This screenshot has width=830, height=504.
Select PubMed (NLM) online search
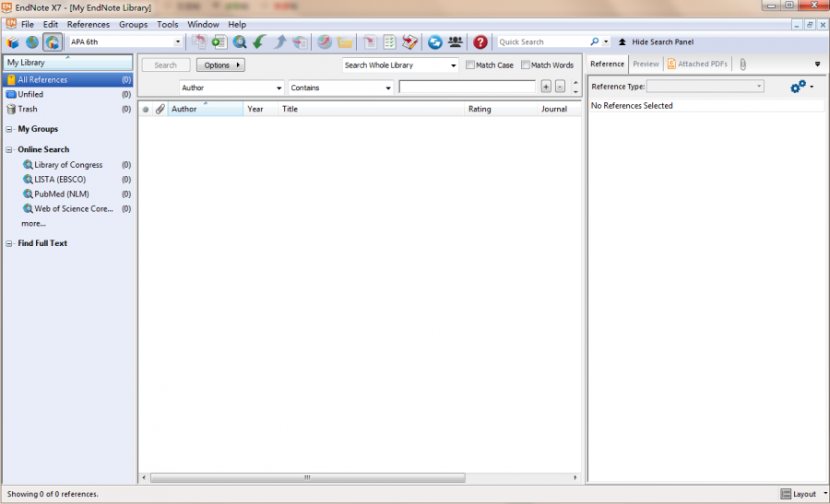click(x=62, y=194)
